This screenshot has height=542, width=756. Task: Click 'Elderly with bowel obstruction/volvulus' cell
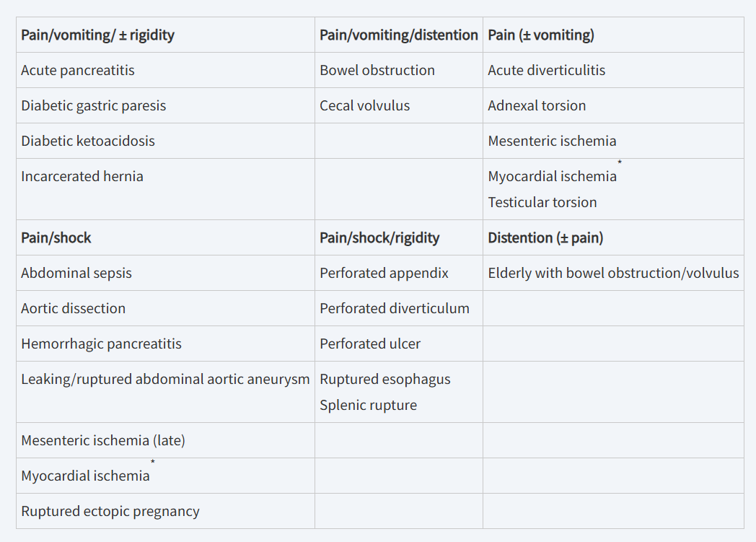[613, 273]
